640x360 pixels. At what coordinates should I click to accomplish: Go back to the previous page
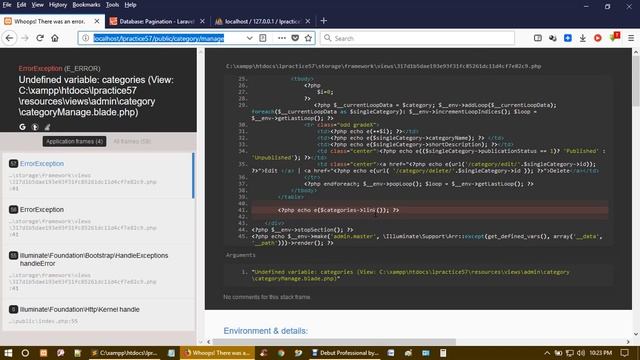point(9,38)
